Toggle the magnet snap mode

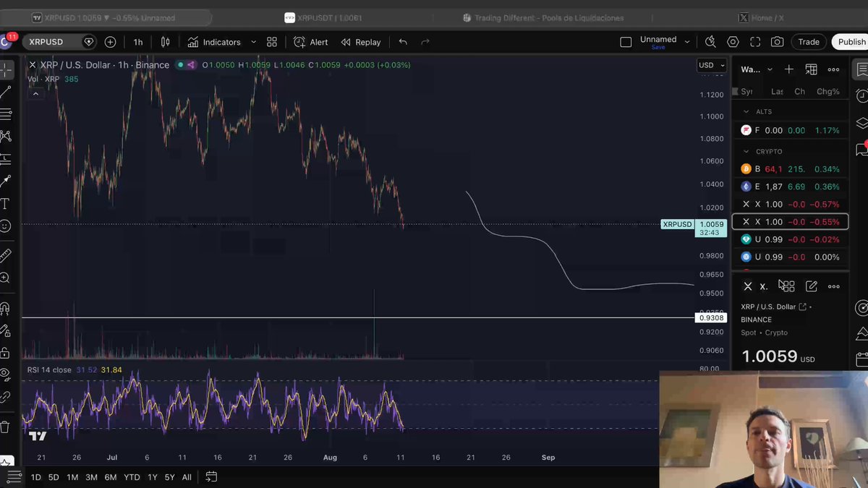click(5, 309)
